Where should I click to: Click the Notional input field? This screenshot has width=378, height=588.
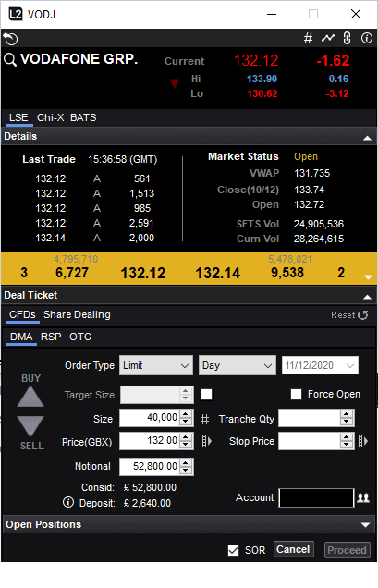click(150, 466)
